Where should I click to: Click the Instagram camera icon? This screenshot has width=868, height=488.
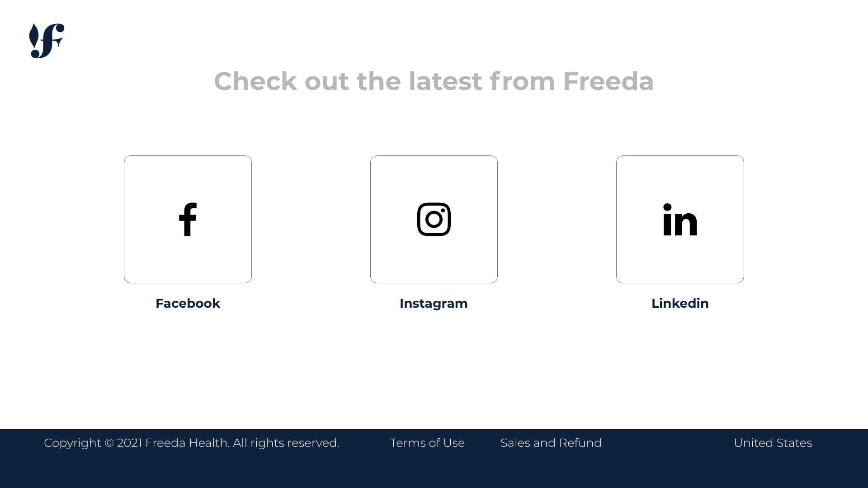click(434, 220)
